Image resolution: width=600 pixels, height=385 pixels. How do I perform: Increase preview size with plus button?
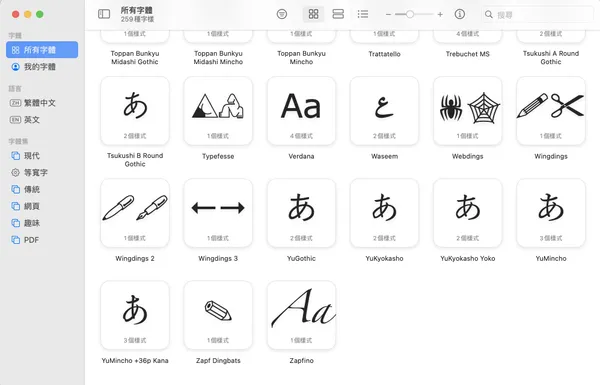(440, 15)
